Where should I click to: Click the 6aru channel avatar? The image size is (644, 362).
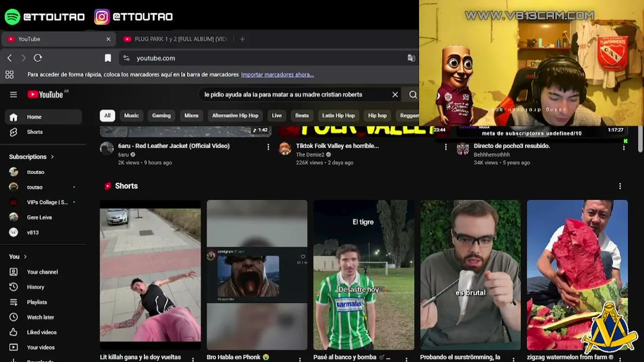[x=107, y=148]
